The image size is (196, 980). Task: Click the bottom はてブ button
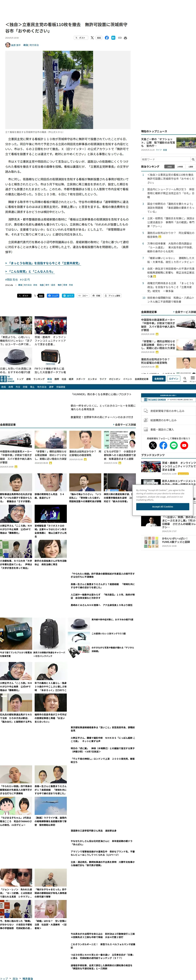tap(68, 296)
